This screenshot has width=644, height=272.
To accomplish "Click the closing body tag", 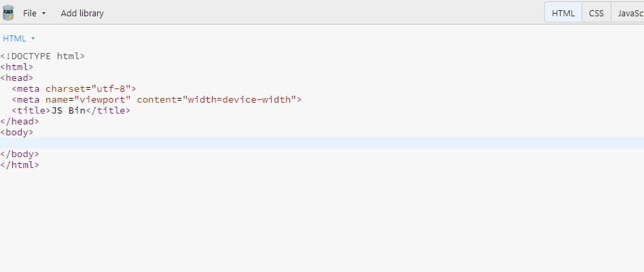I will (x=20, y=154).
